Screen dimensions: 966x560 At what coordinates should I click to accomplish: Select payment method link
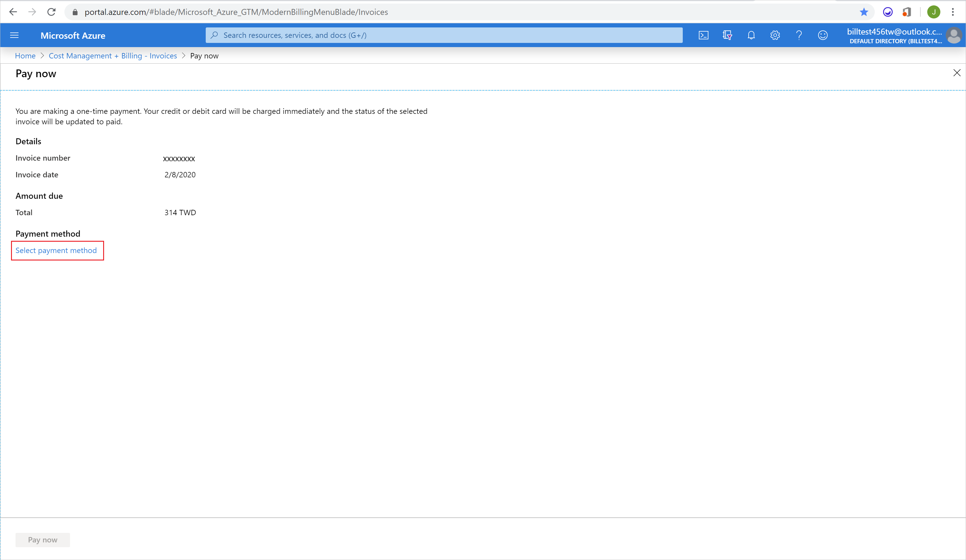click(x=56, y=250)
